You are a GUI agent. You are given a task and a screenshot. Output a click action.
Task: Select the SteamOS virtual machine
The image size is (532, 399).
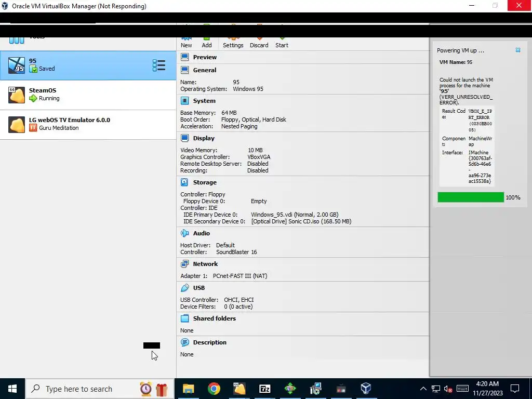[88, 95]
